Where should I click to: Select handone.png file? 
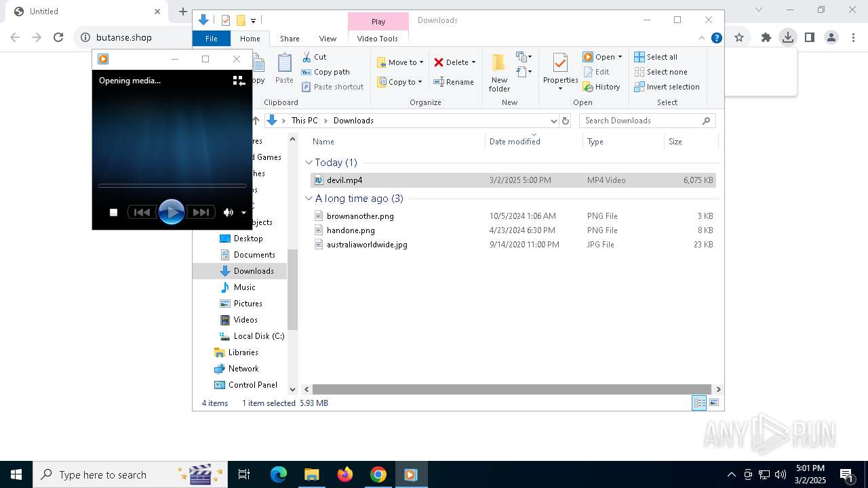[513, 230]
